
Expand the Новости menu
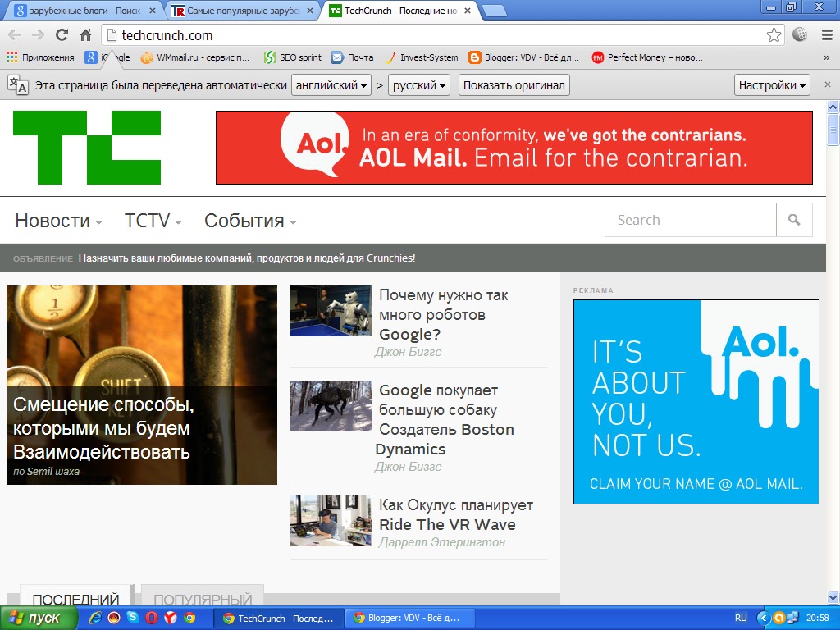[58, 220]
